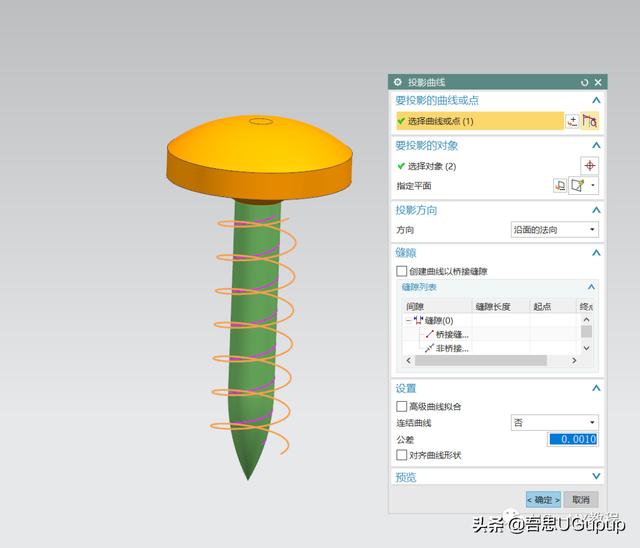
Task: Click the 公差 tolerance input field
Action: point(573,439)
